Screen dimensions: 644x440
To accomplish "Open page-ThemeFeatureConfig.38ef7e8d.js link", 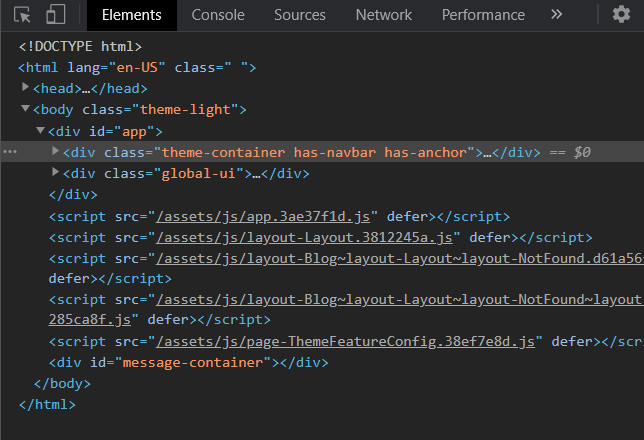I will [x=345, y=341].
